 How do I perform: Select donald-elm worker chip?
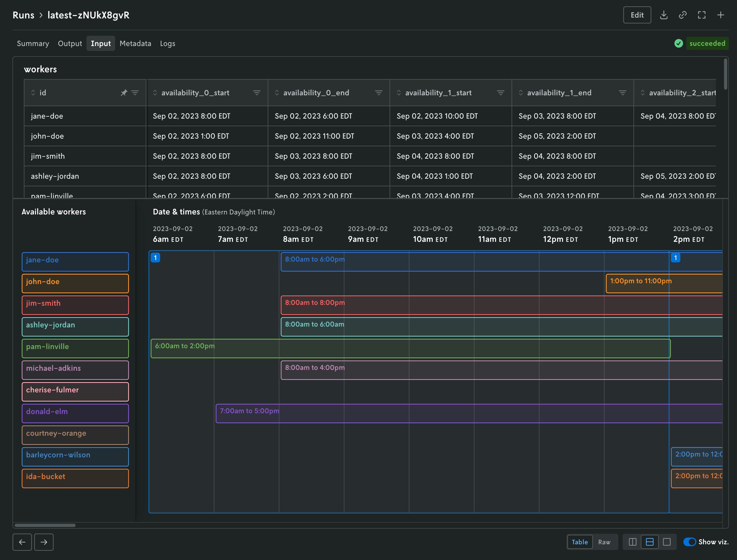click(x=75, y=413)
